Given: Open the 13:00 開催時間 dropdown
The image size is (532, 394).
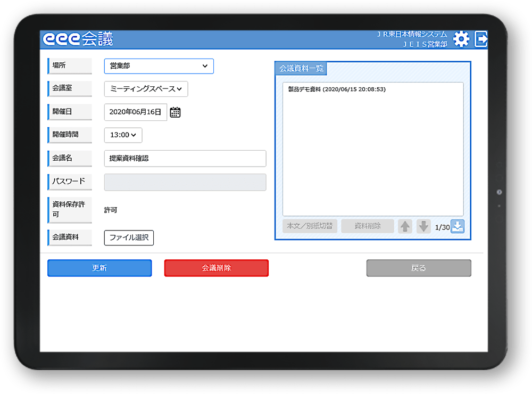Looking at the screenshot, I should pyautogui.click(x=123, y=135).
